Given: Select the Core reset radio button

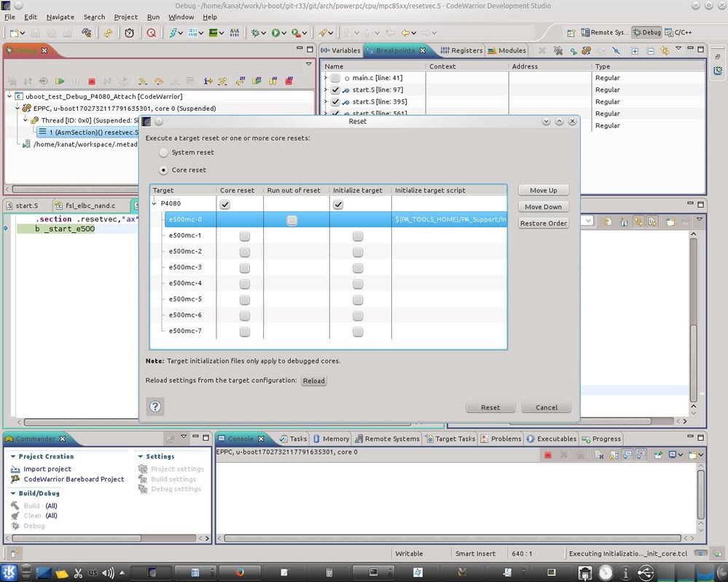Looking at the screenshot, I should [163, 170].
